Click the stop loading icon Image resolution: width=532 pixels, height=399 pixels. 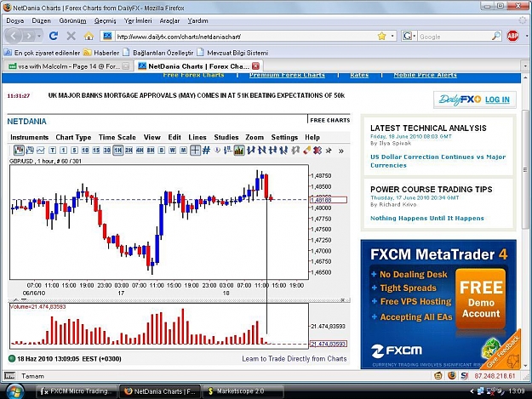point(71,36)
